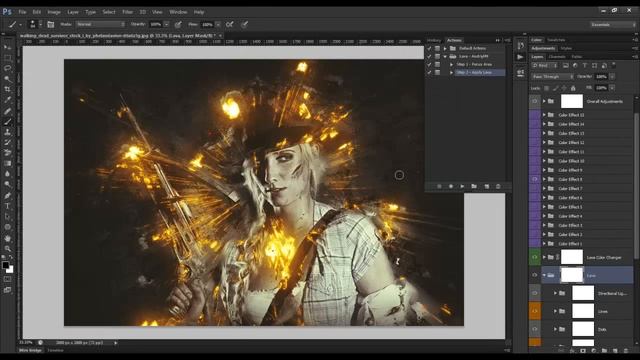
Task: Toggle checkmark for Step 2 action
Action: (429, 72)
